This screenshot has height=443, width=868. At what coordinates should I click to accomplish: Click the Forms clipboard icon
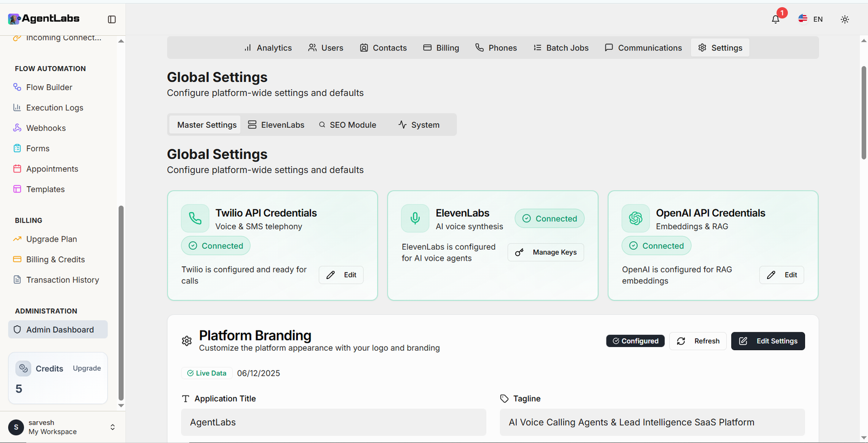pos(17,148)
